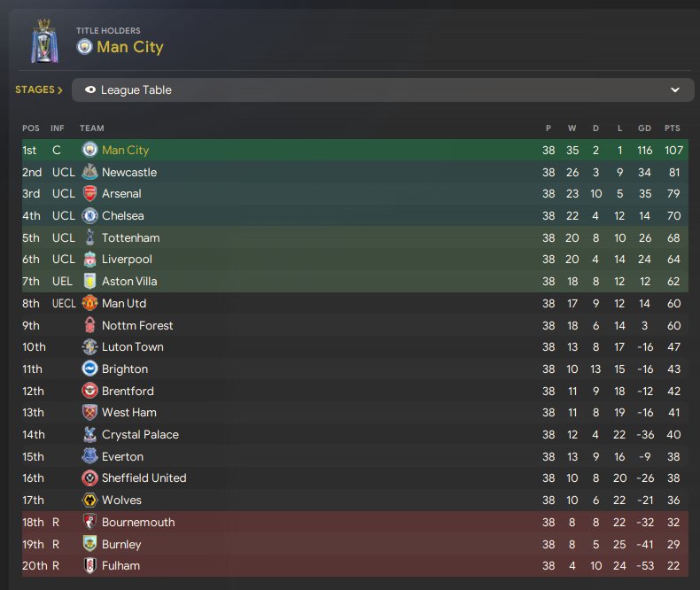Click the Sheffield United team name
Image resolution: width=700 pixels, height=590 pixels.
144,478
